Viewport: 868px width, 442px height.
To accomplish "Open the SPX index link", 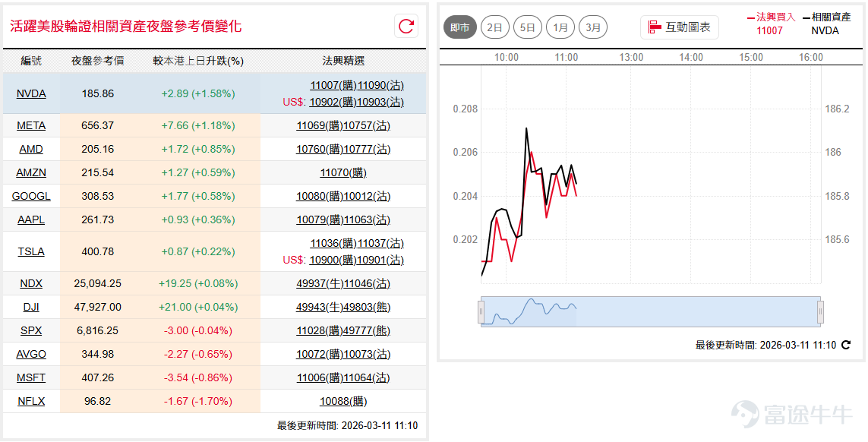I will point(31,330).
